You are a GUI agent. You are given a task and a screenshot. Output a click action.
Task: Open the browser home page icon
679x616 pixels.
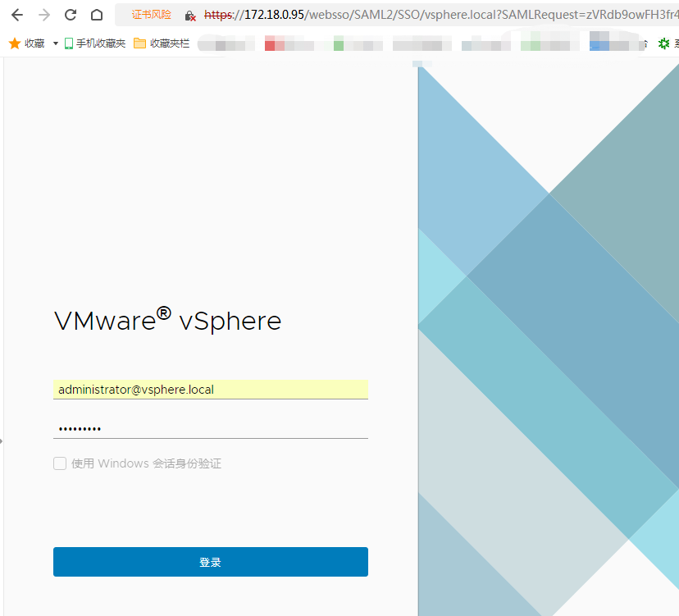[x=97, y=15]
